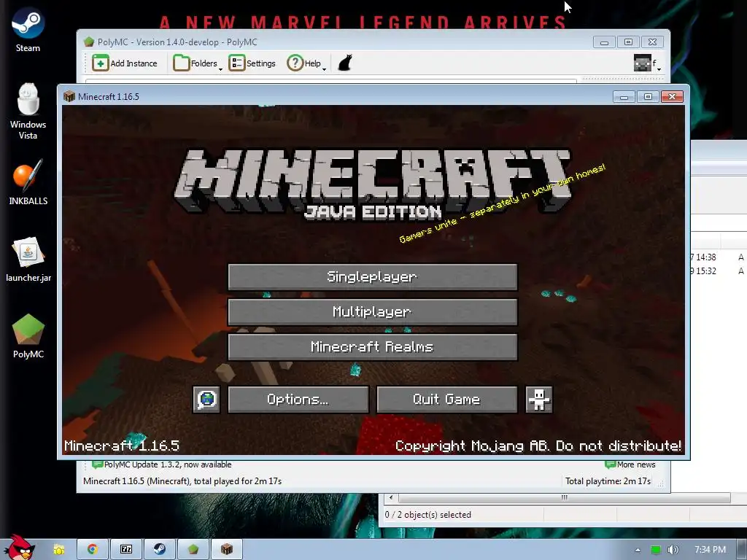Switch to Minecraft taskbar button
The image size is (747, 560).
click(227, 549)
